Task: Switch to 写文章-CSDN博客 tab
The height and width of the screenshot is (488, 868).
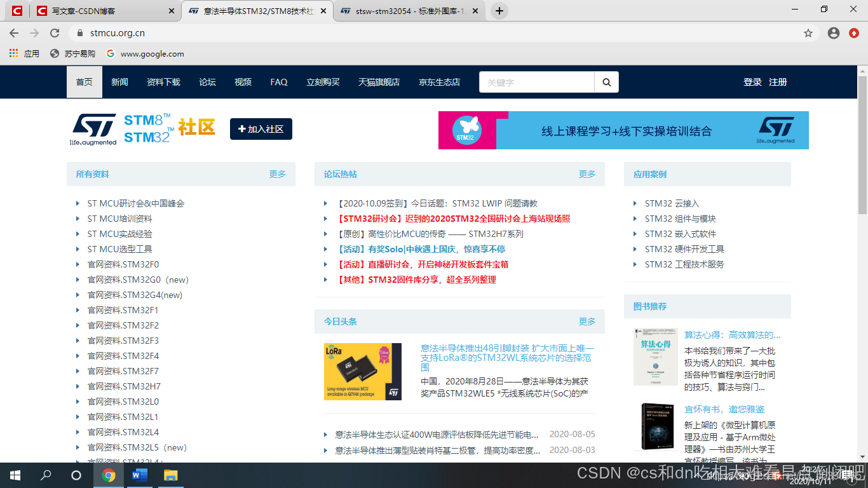Action: [x=105, y=11]
